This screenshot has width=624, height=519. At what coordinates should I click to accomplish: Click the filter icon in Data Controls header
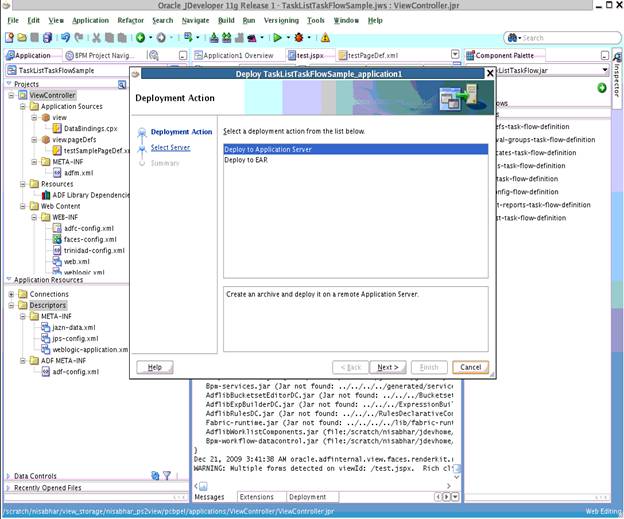coord(166,476)
